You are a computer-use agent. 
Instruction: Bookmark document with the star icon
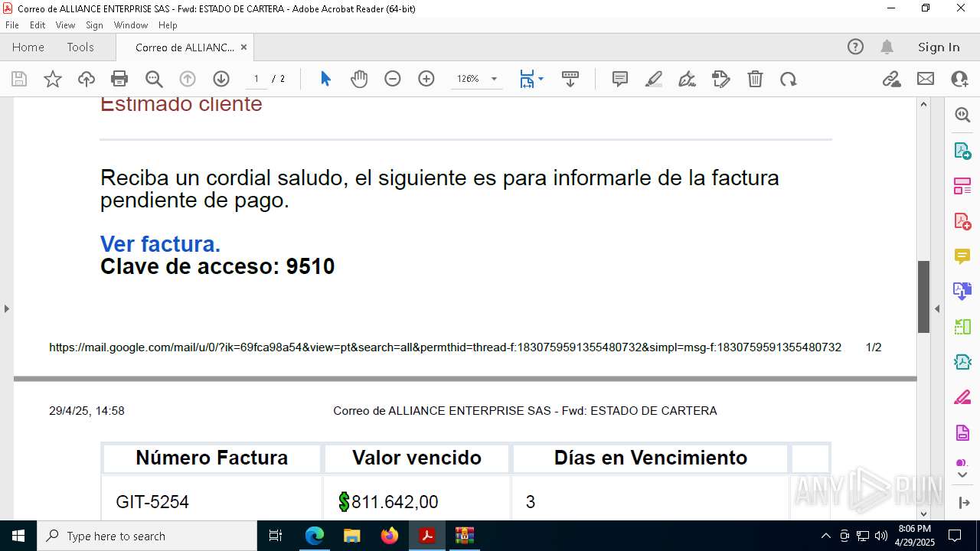click(53, 79)
